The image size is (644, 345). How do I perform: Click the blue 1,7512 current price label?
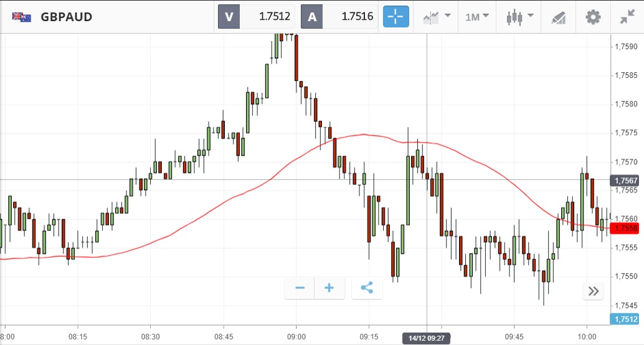[x=625, y=319]
